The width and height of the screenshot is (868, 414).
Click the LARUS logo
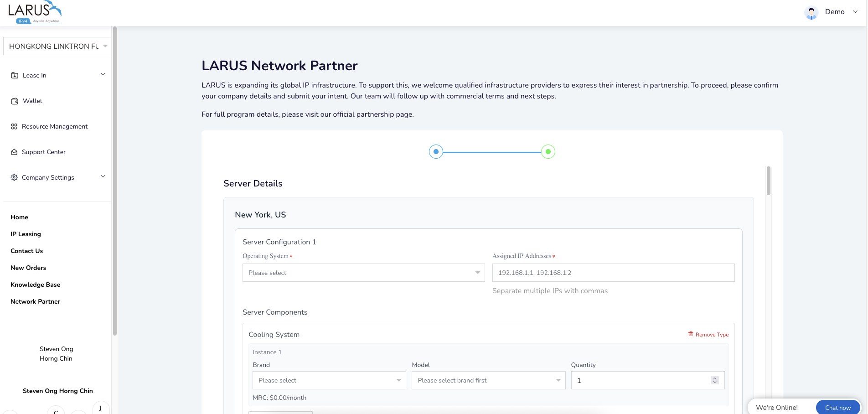[x=35, y=12]
